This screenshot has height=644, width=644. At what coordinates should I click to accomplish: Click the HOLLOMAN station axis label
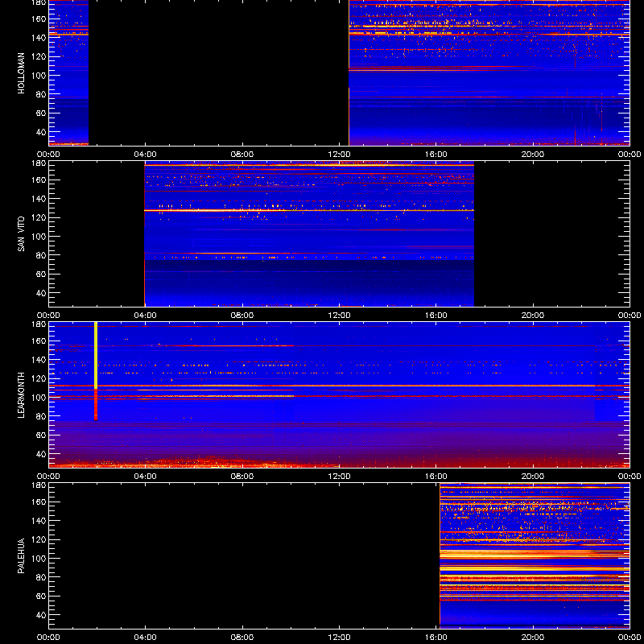click(21, 73)
